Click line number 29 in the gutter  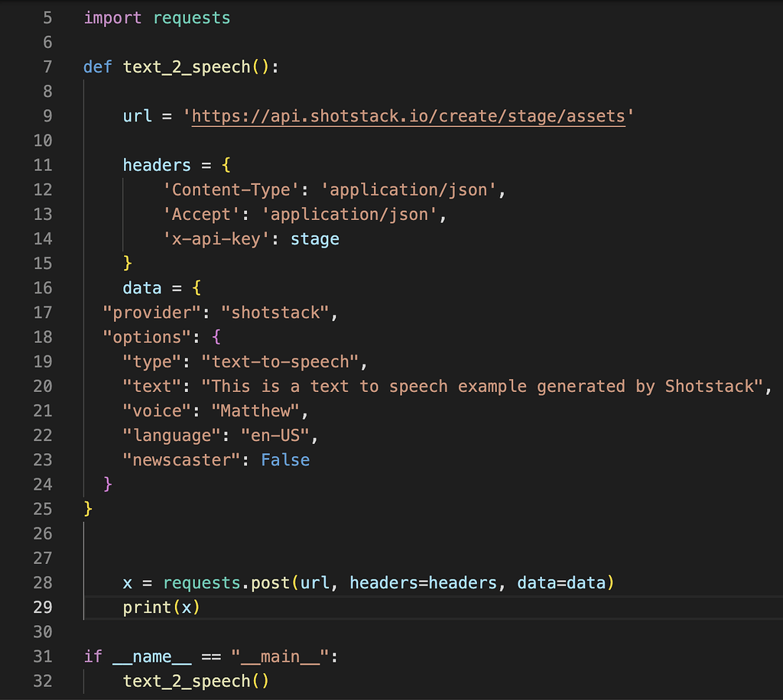coord(44,607)
